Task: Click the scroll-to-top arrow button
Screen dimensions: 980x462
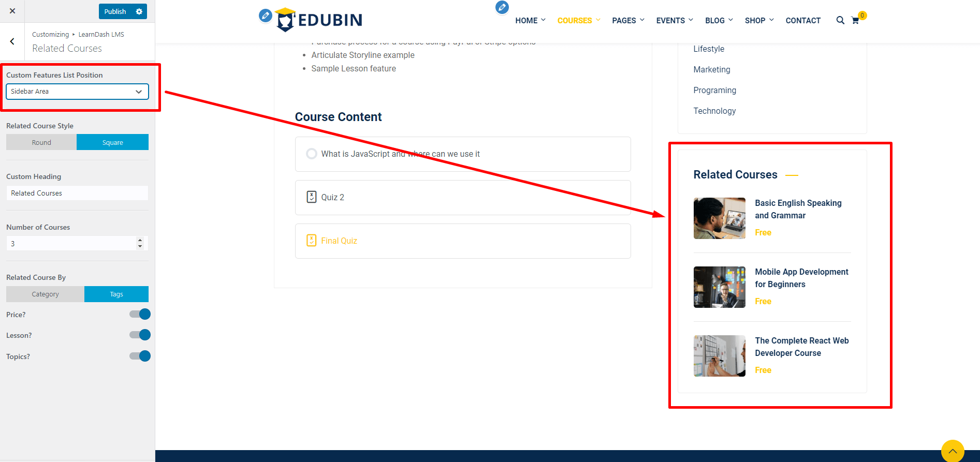Action: point(952,451)
